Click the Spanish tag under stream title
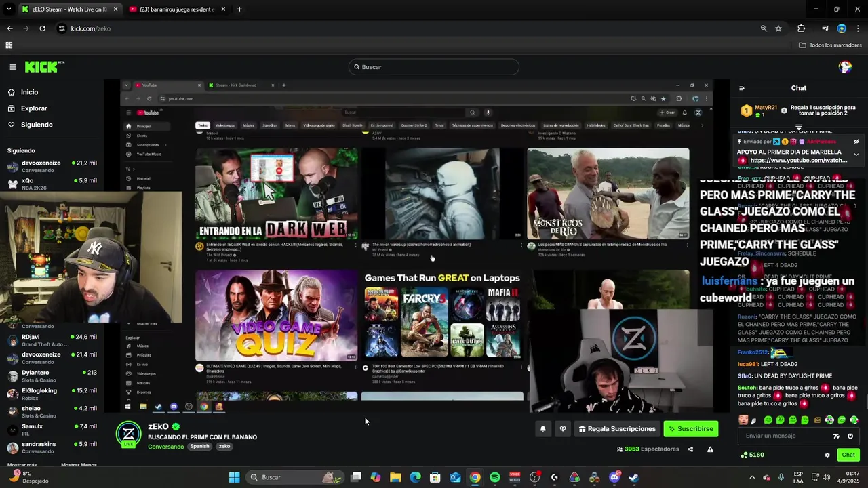This screenshot has height=488, width=868. tap(199, 447)
